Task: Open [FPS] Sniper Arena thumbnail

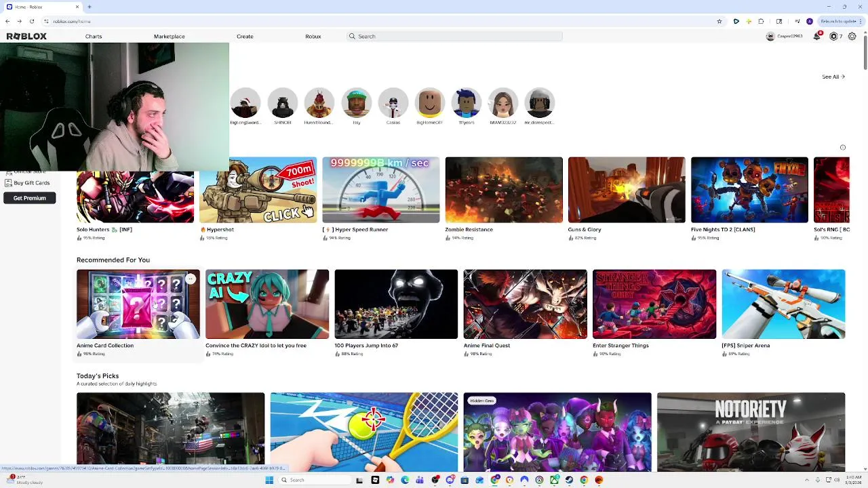Action: pos(783,304)
